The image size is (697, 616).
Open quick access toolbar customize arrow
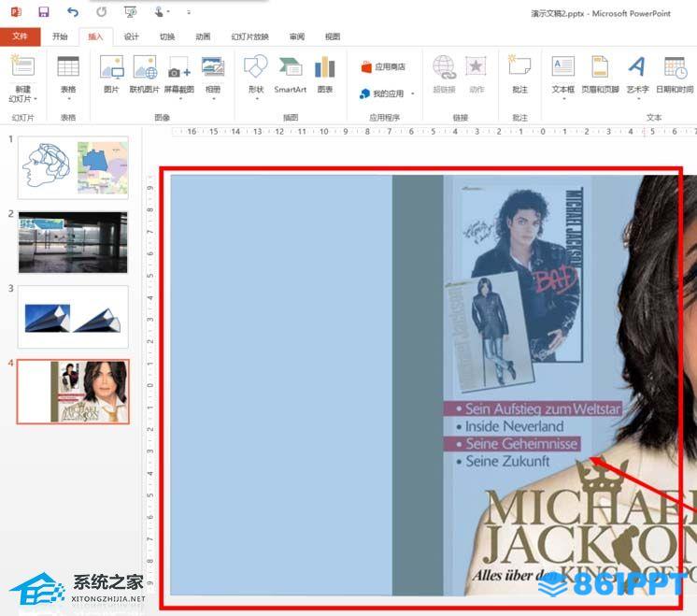point(189,12)
